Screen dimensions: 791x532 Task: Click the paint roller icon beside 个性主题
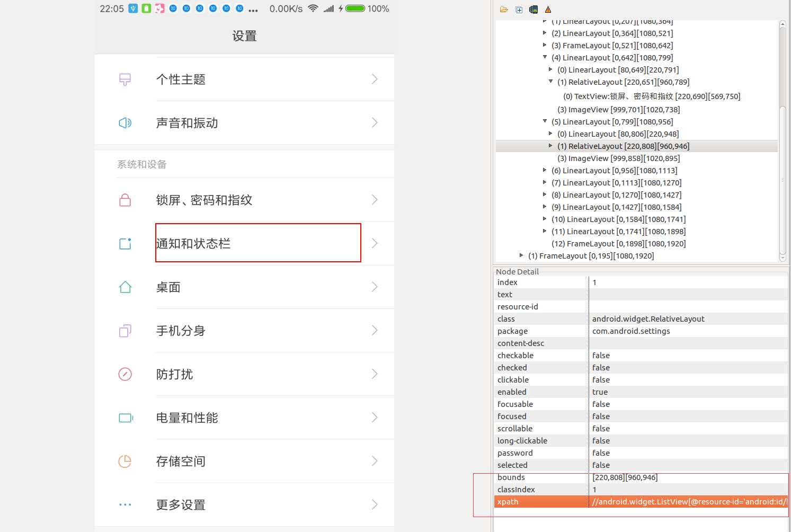click(125, 79)
